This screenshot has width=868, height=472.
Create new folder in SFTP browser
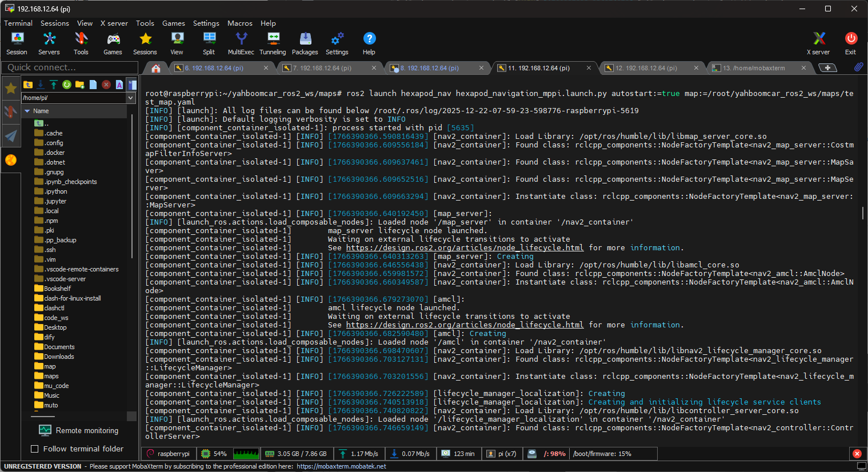[x=80, y=85]
